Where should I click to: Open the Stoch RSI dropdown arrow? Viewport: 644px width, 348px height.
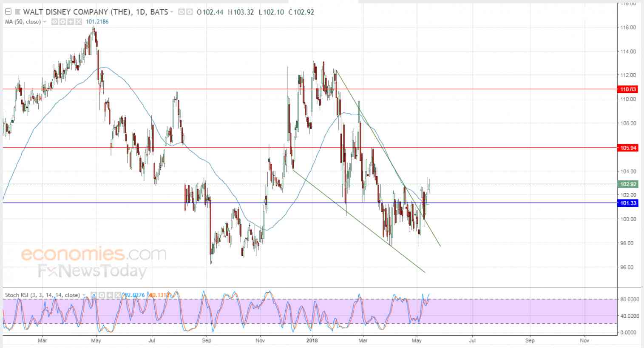click(84, 295)
